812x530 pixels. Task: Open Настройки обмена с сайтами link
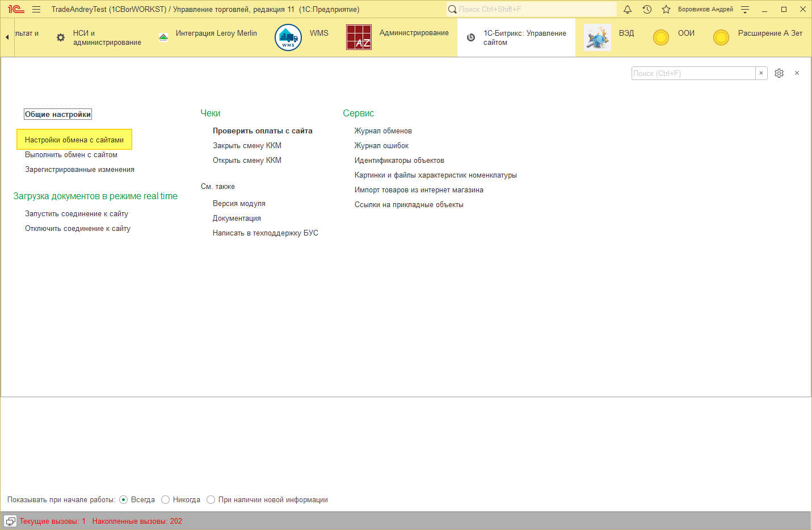74,140
